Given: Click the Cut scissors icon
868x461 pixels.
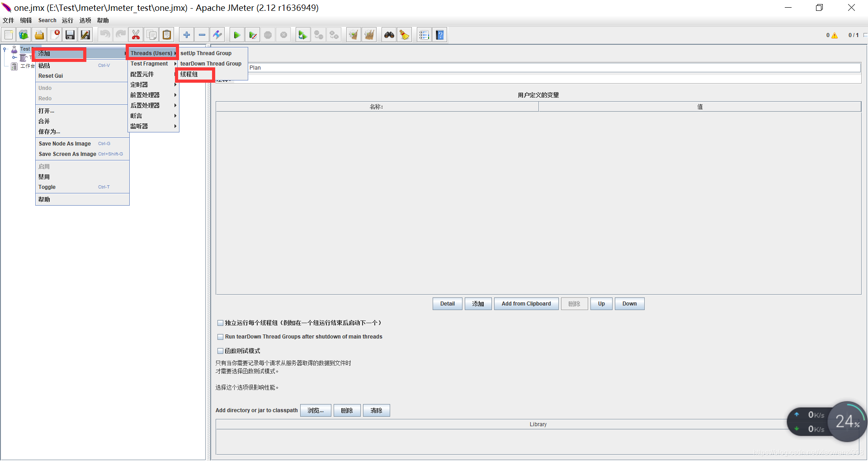Looking at the screenshot, I should click(136, 35).
